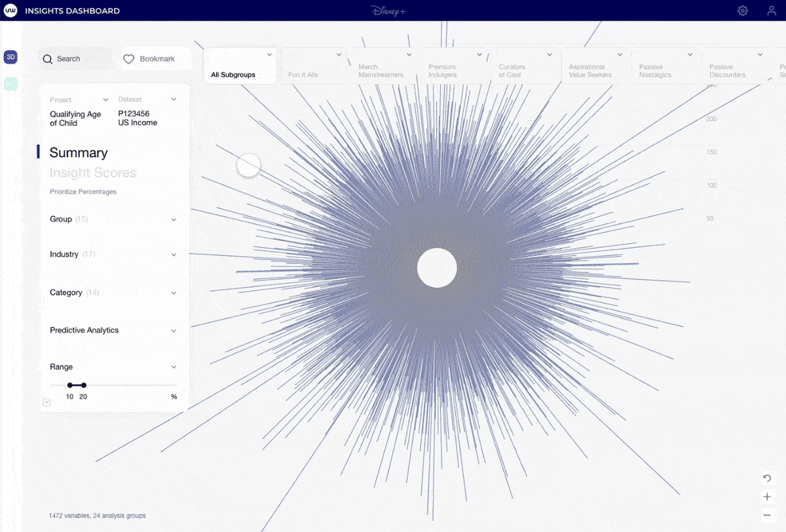Click the range slider lower handle at 10
The width and height of the screenshot is (786, 532).
click(70, 385)
